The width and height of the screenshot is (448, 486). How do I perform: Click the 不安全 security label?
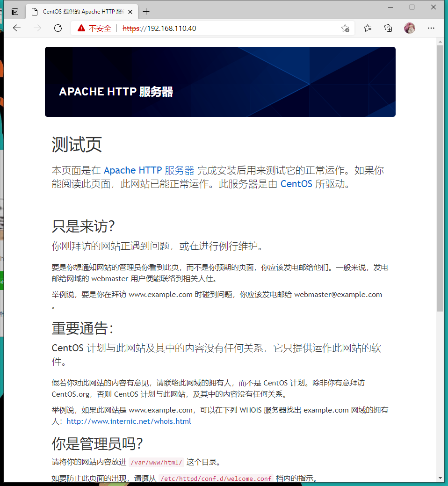(100, 29)
